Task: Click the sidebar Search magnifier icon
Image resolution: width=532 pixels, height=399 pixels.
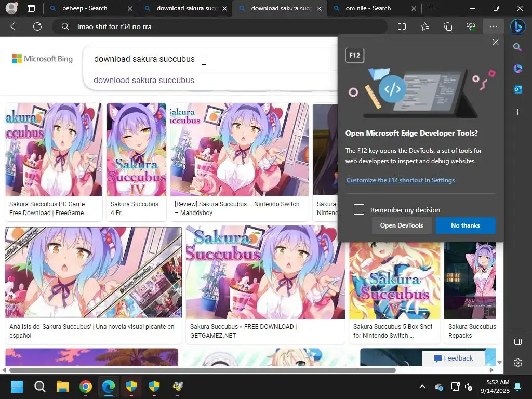Action: (518, 47)
